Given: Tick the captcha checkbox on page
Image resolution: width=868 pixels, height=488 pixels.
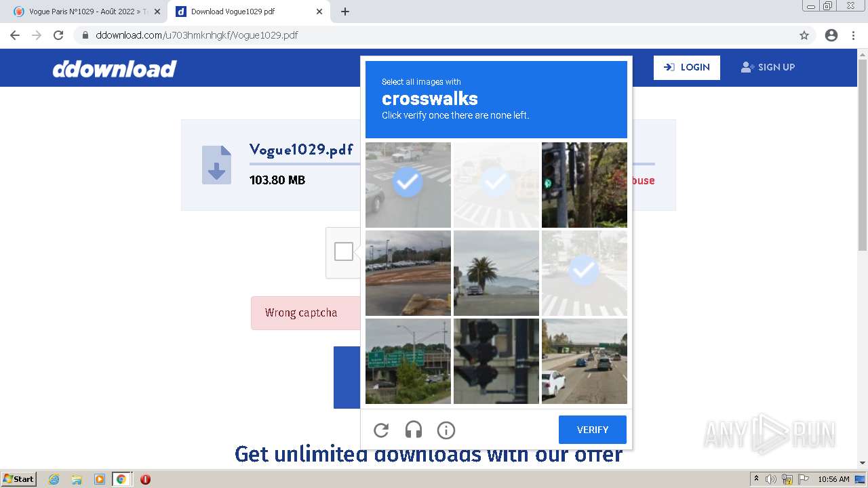Looking at the screenshot, I should (344, 251).
